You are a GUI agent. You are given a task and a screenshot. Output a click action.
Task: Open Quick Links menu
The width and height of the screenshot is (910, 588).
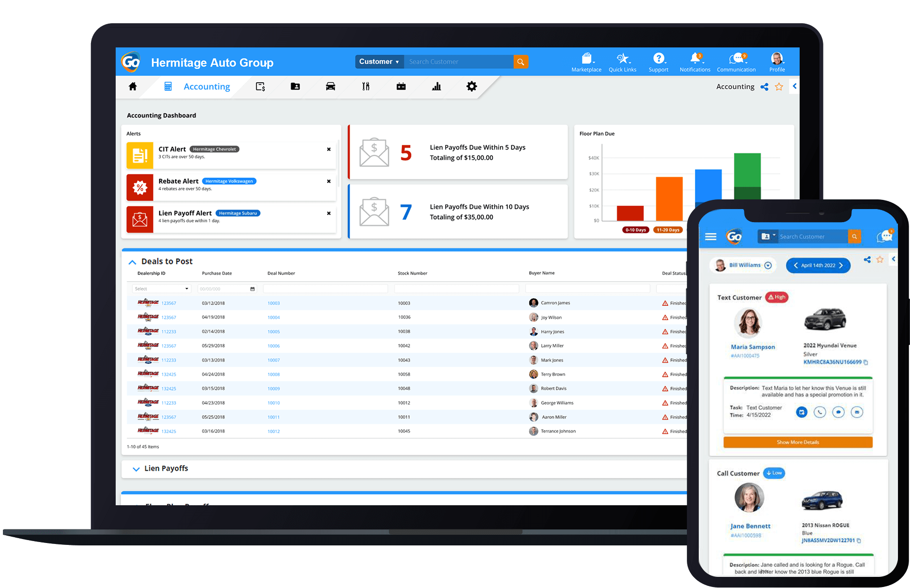622,62
